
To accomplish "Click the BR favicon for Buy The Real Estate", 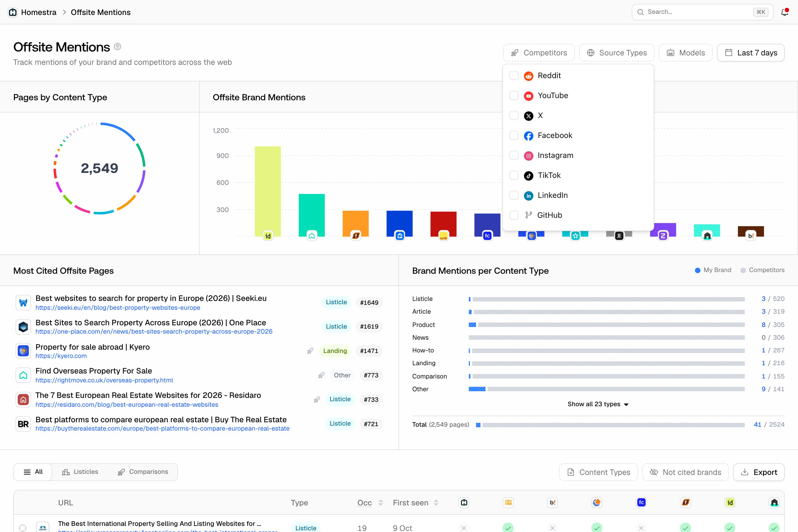I will coord(23,424).
